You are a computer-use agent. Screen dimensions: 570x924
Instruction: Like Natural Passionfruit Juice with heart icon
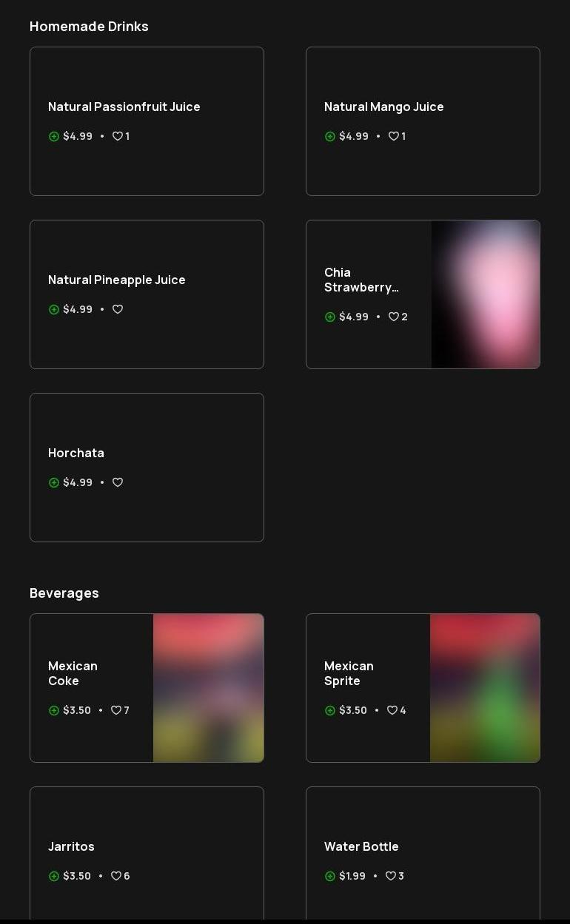coord(117,136)
